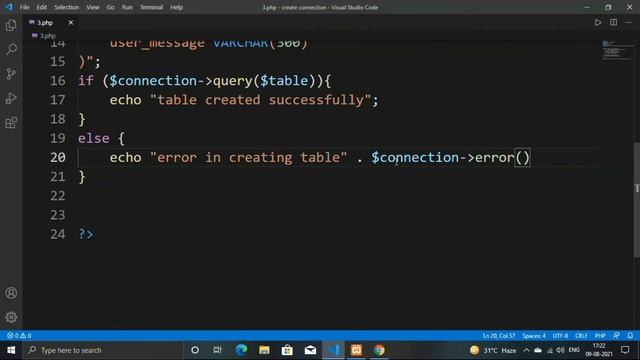
Task: Open the Selection menu
Action: 67,7
